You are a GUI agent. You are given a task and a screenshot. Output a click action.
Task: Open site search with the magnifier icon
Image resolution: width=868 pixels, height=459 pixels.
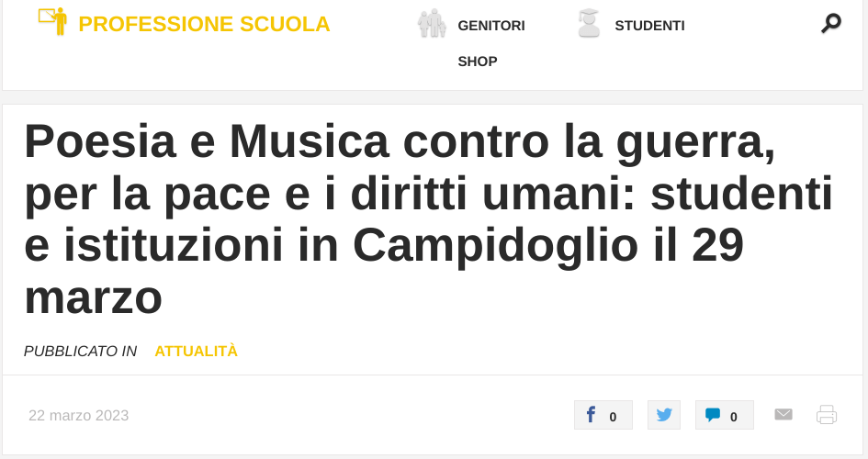click(x=830, y=24)
